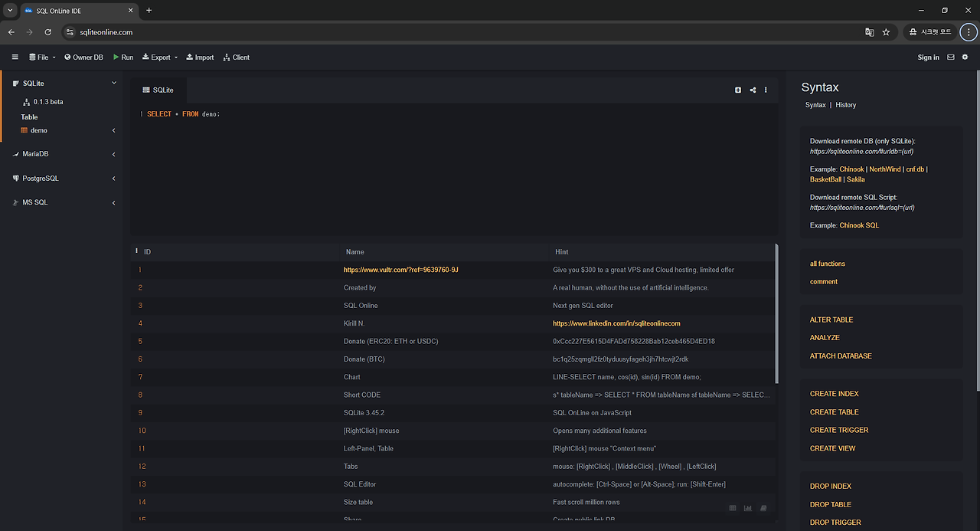Image resolution: width=980 pixels, height=531 pixels.
Task: Click the Sign in button
Action: (928, 57)
